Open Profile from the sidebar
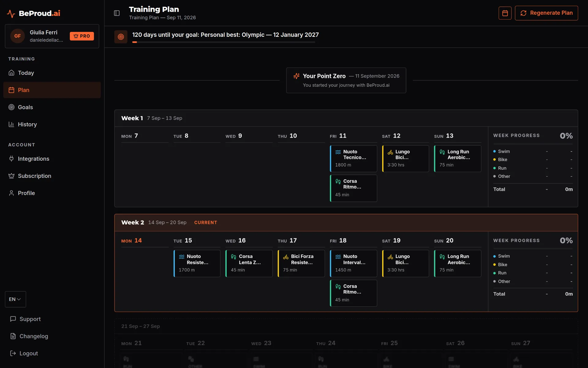The height and width of the screenshot is (368, 588). [x=52, y=193]
